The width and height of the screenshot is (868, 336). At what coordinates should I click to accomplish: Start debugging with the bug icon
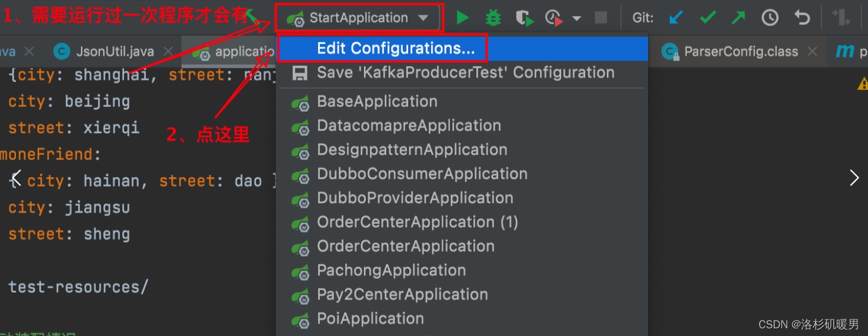coord(493,18)
